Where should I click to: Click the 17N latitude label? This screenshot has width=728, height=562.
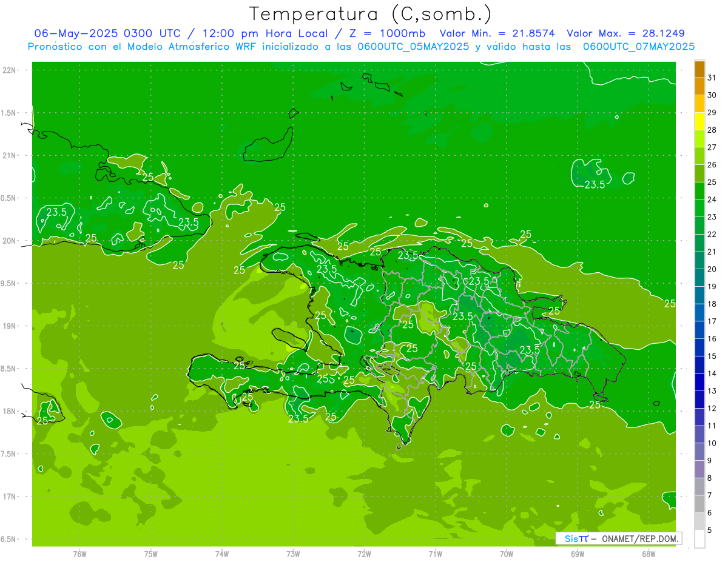coord(10,497)
